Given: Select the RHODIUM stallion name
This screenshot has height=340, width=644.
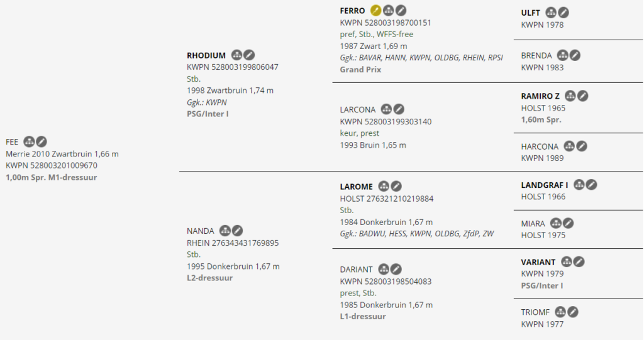Looking at the screenshot, I should [206, 55].
